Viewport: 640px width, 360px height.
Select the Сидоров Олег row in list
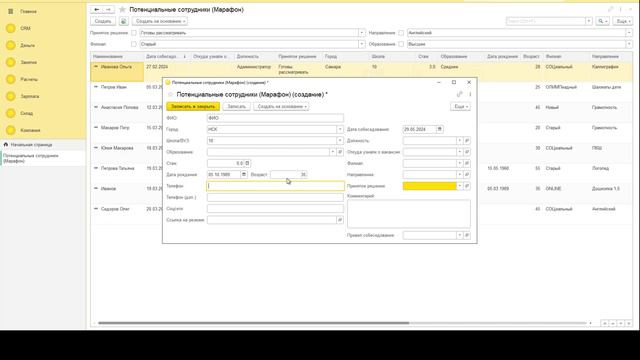(x=361, y=213)
